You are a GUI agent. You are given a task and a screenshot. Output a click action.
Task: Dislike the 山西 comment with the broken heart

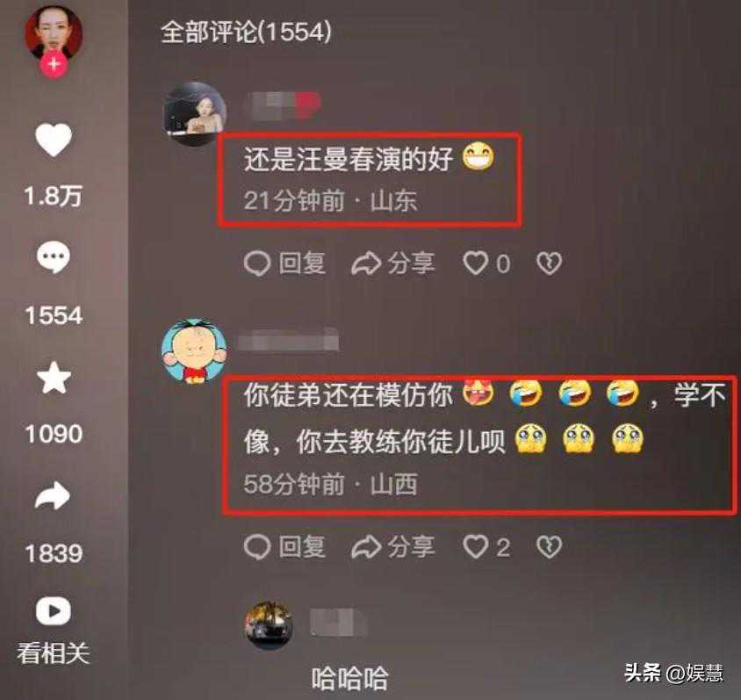[x=549, y=547]
